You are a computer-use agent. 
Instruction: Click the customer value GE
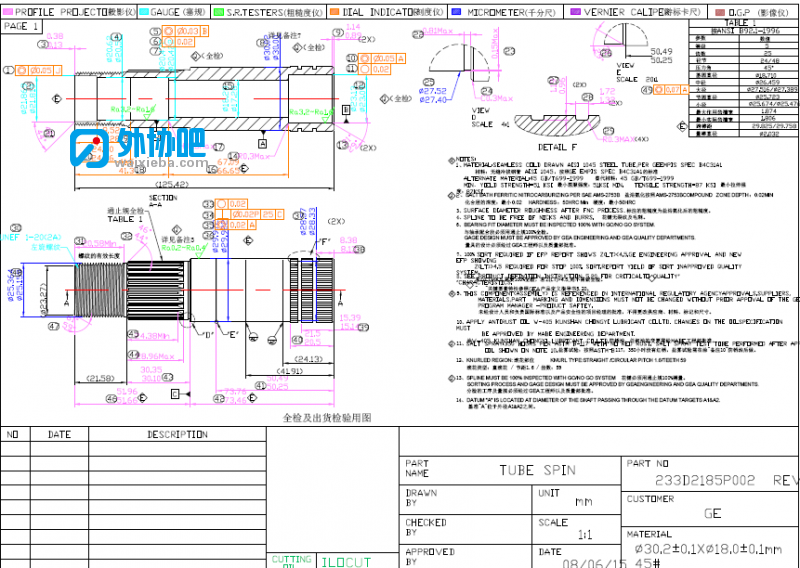712,513
